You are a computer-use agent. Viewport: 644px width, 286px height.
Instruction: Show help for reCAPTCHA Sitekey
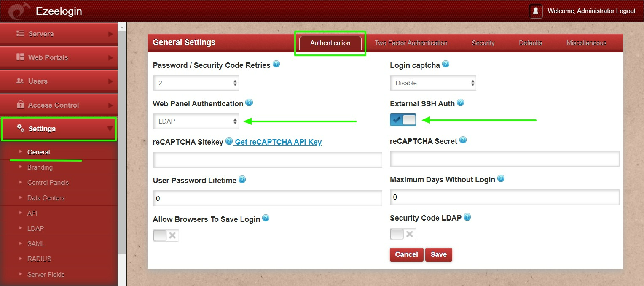pyautogui.click(x=229, y=141)
